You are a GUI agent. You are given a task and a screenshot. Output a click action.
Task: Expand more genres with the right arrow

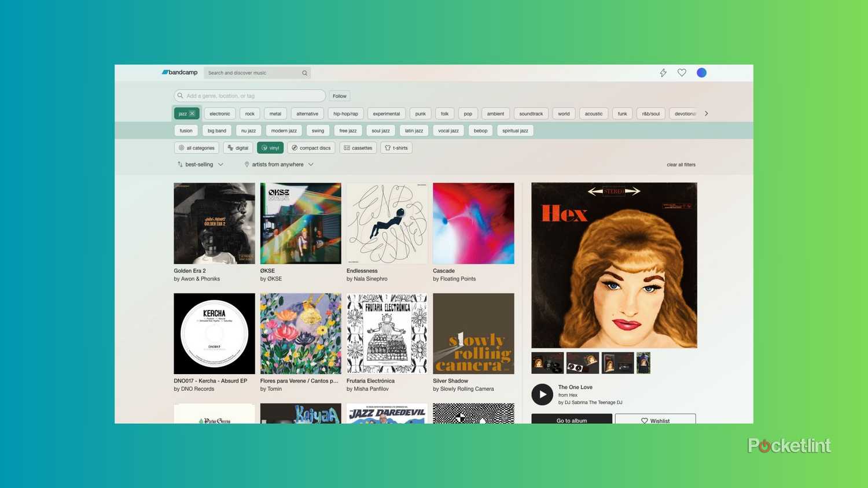[x=706, y=113]
